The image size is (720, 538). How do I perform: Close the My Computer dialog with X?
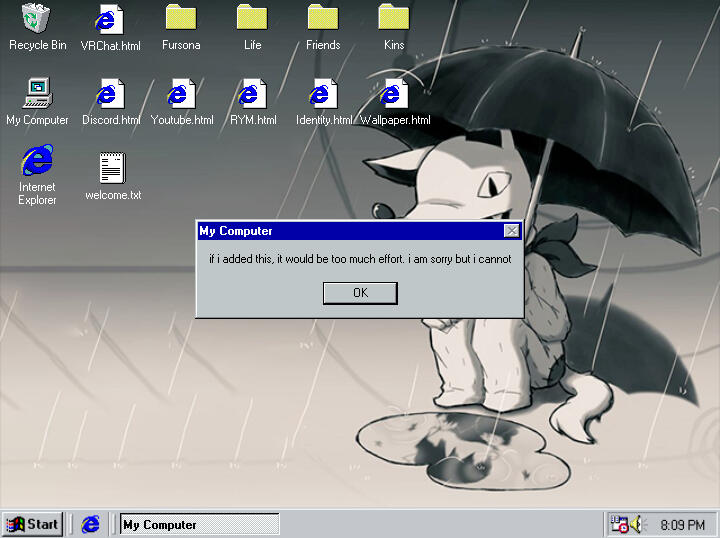(512, 231)
